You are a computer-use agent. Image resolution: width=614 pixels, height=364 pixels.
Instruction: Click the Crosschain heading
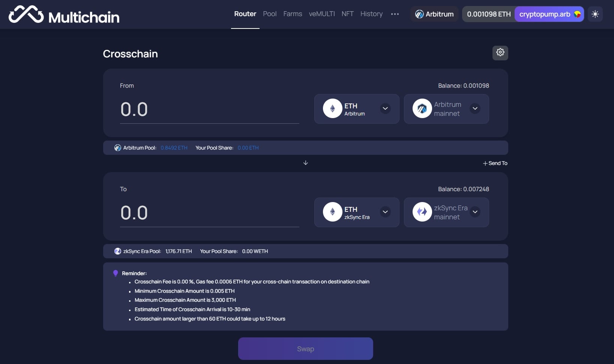pos(130,54)
